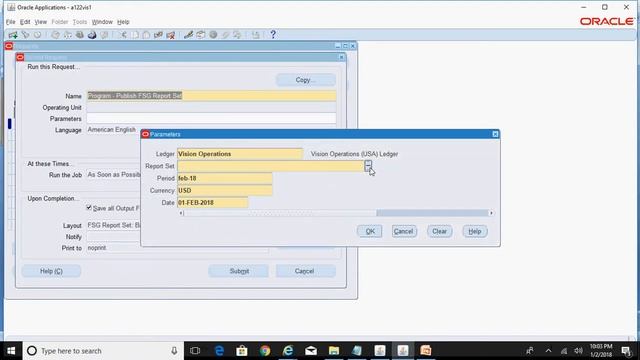Click 'Vision Operations (USA) Ledger' description text
The height and width of the screenshot is (360, 640).
pyautogui.click(x=354, y=154)
